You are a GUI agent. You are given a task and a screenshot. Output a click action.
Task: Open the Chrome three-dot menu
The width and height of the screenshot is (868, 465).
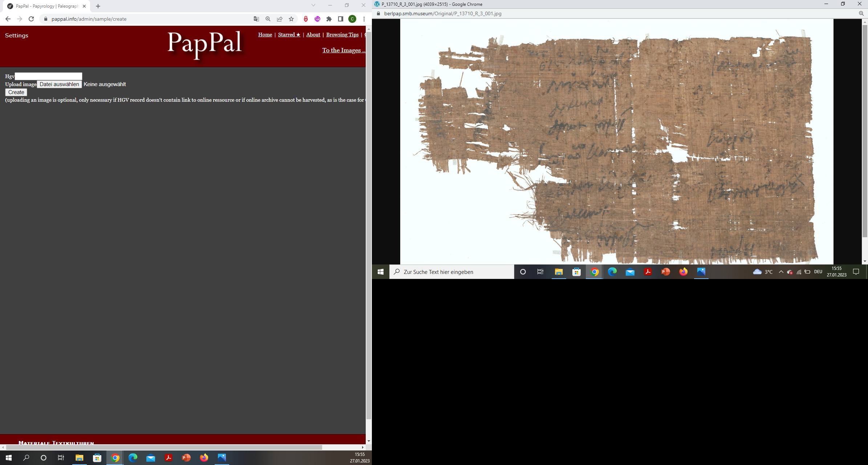coord(364,19)
